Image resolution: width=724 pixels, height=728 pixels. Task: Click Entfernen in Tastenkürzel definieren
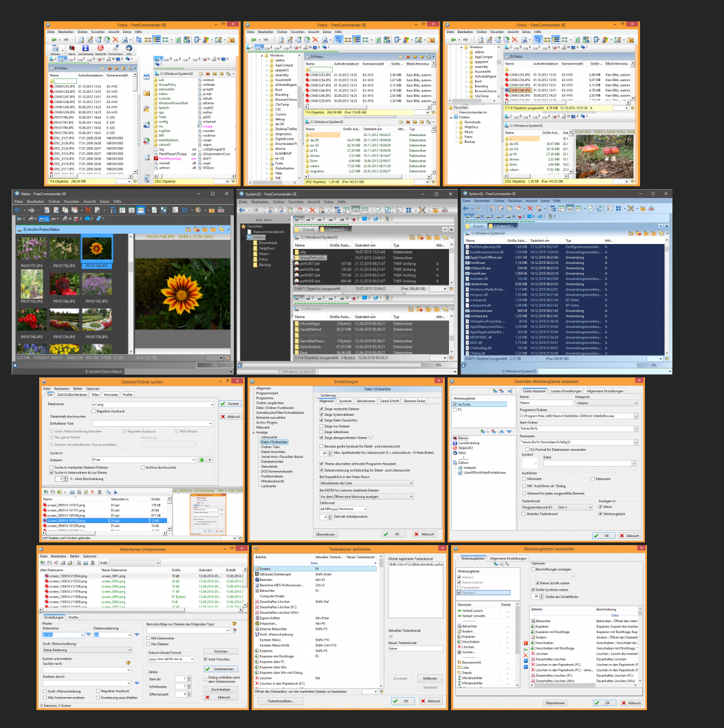tap(430, 679)
